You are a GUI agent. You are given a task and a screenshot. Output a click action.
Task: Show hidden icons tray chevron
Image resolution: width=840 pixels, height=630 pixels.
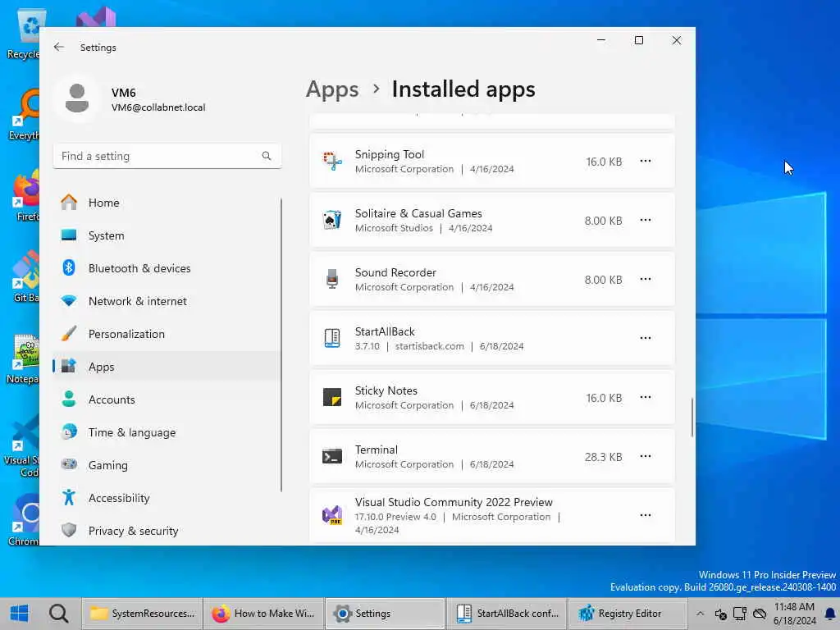(x=701, y=614)
